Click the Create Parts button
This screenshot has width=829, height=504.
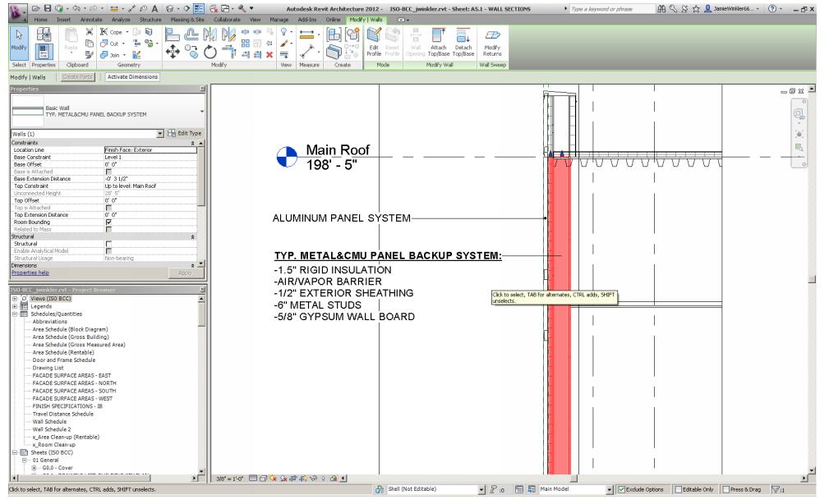click(77, 77)
